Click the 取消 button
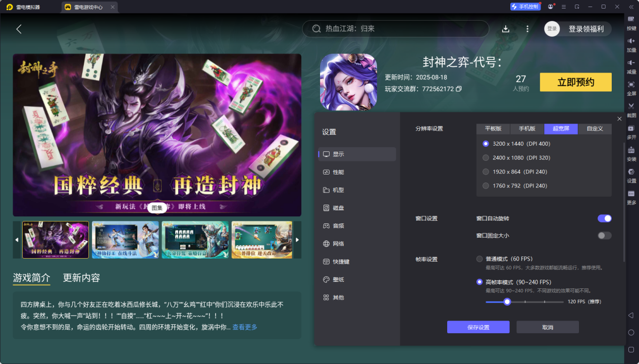This screenshot has height=364, width=639. 548,327
